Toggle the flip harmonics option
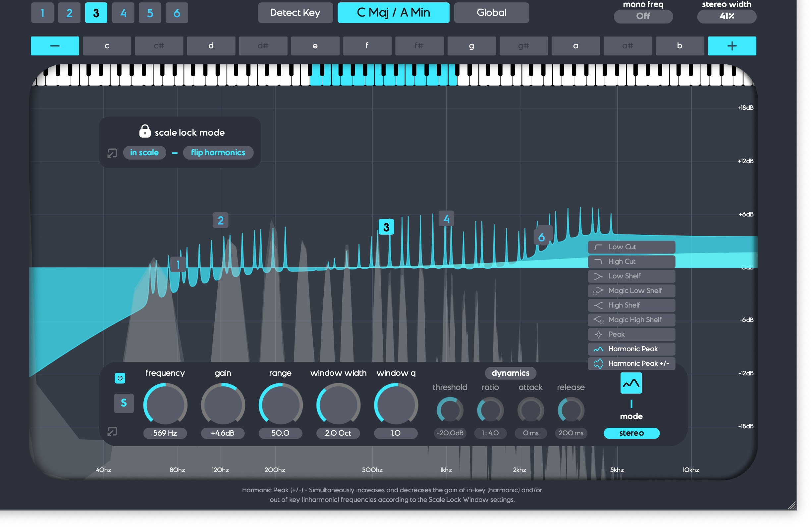Viewport: 812px width, 528px height. pyautogui.click(x=218, y=153)
